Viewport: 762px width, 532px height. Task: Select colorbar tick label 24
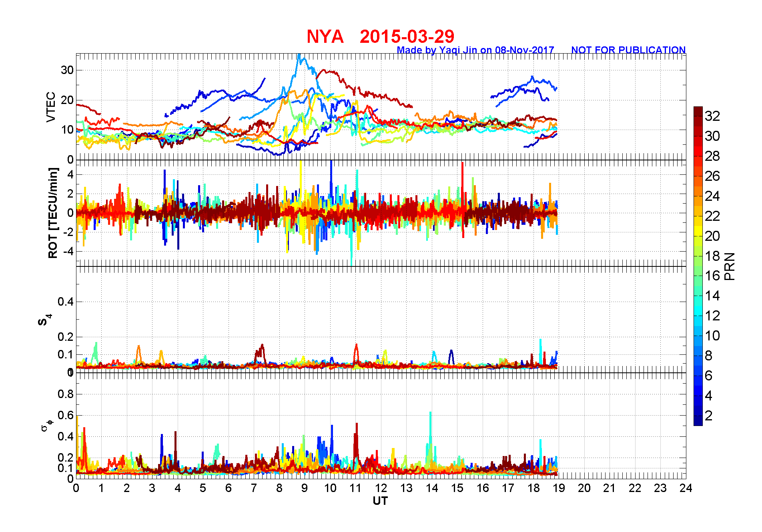coord(712,196)
